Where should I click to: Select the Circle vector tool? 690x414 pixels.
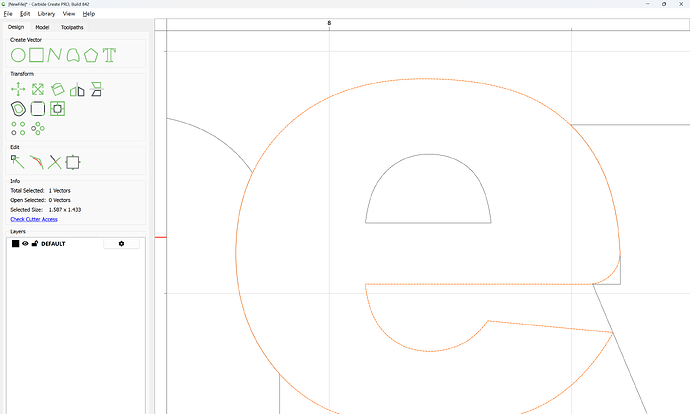click(18, 55)
